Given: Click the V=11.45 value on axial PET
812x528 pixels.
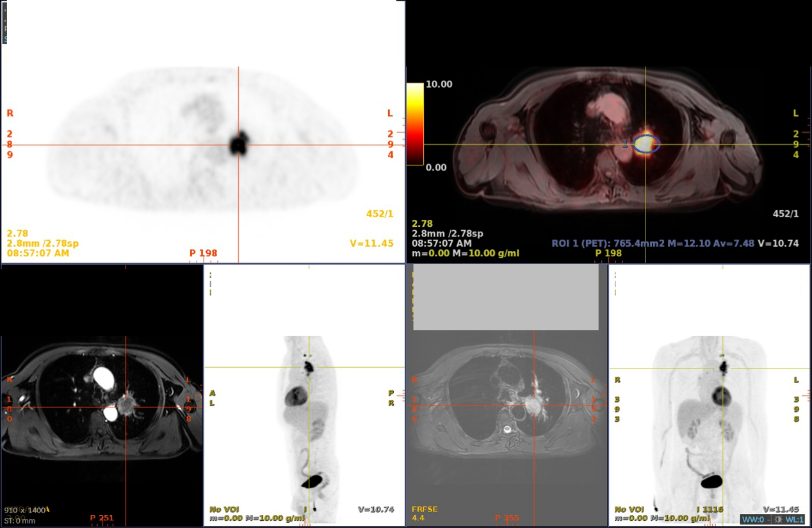Looking at the screenshot, I should click(x=371, y=243).
